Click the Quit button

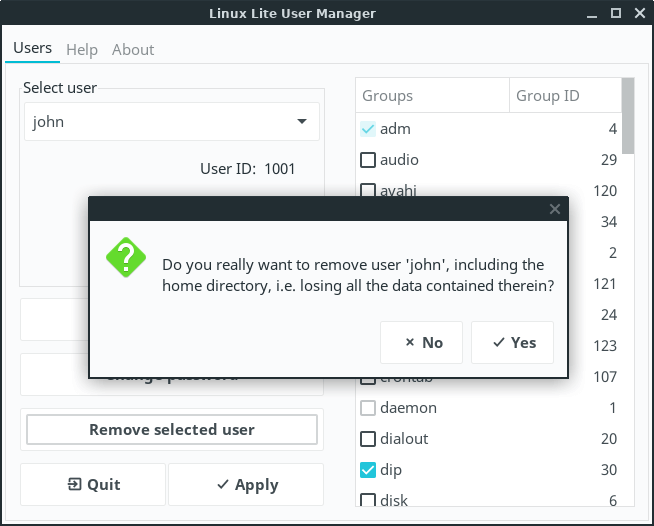pos(93,485)
